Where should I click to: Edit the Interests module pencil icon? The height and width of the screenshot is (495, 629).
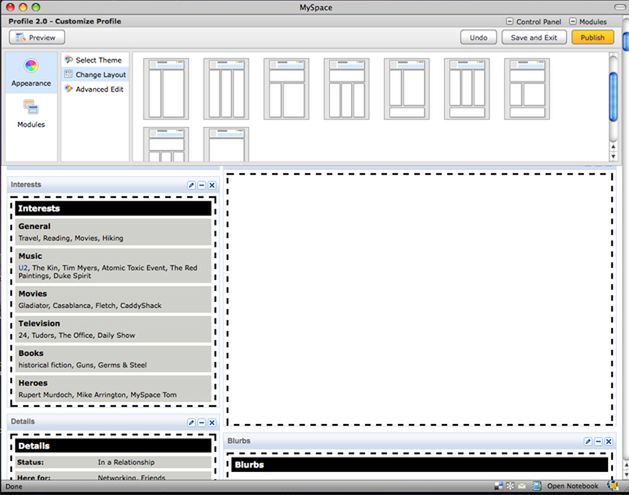tap(191, 185)
